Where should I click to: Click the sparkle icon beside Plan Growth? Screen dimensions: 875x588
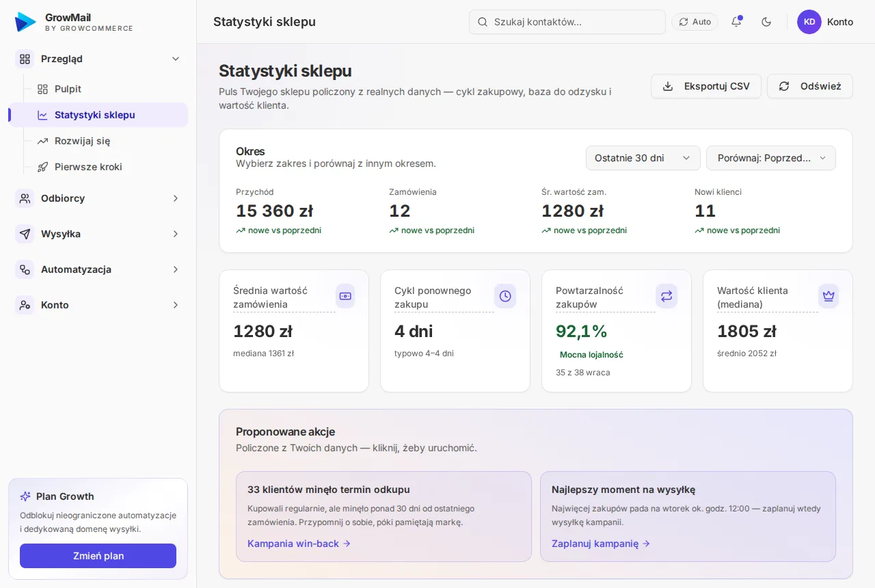pyautogui.click(x=25, y=496)
